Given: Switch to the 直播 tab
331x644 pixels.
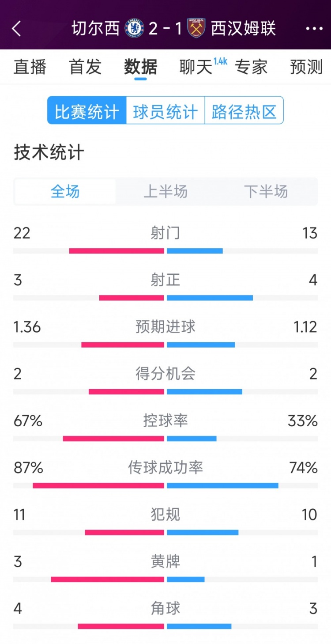Looking at the screenshot, I should point(30,67).
